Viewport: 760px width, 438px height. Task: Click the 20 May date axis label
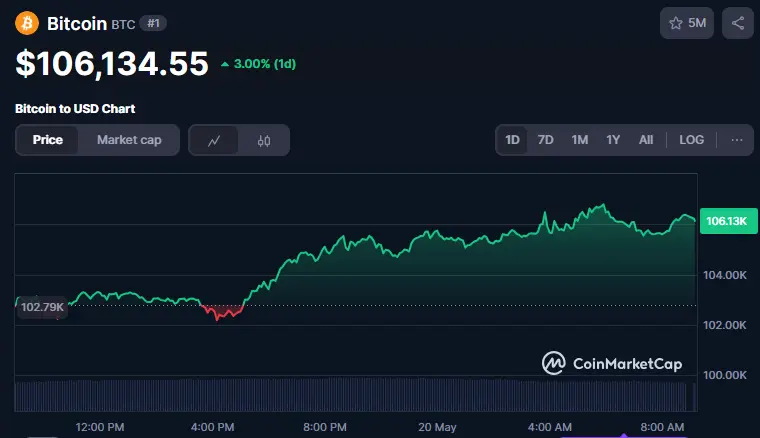[x=437, y=427]
